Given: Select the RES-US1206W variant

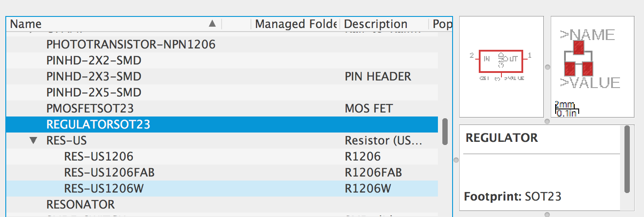Looking at the screenshot, I should pos(222,189).
